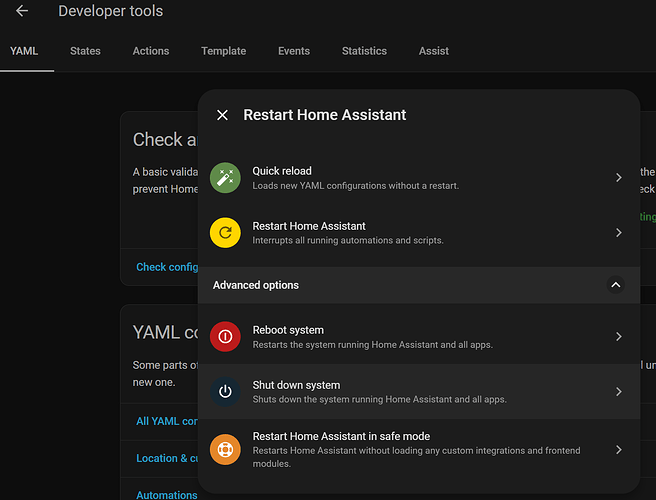Click the red Reboot system icon
Image resolution: width=656 pixels, height=500 pixels.
(225, 336)
